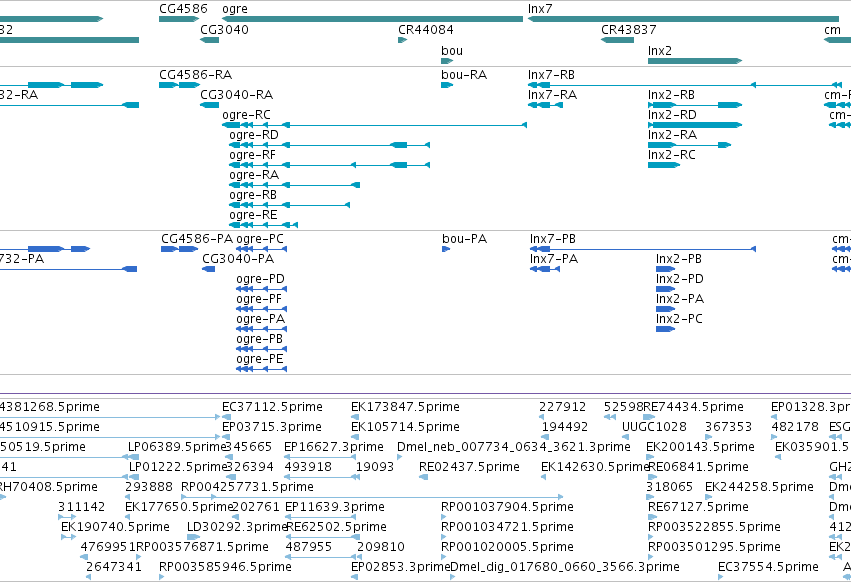Click the bou-RA transcript label

tap(464, 75)
